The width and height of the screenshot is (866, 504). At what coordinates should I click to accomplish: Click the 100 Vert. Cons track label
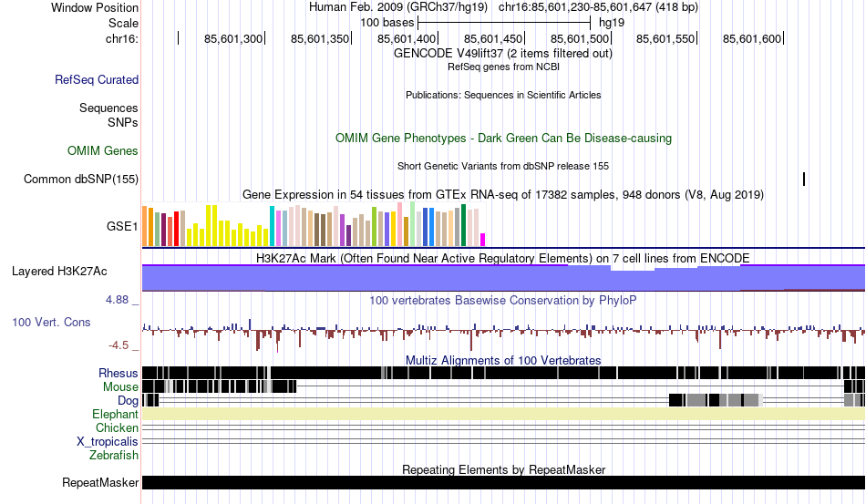click(51, 322)
